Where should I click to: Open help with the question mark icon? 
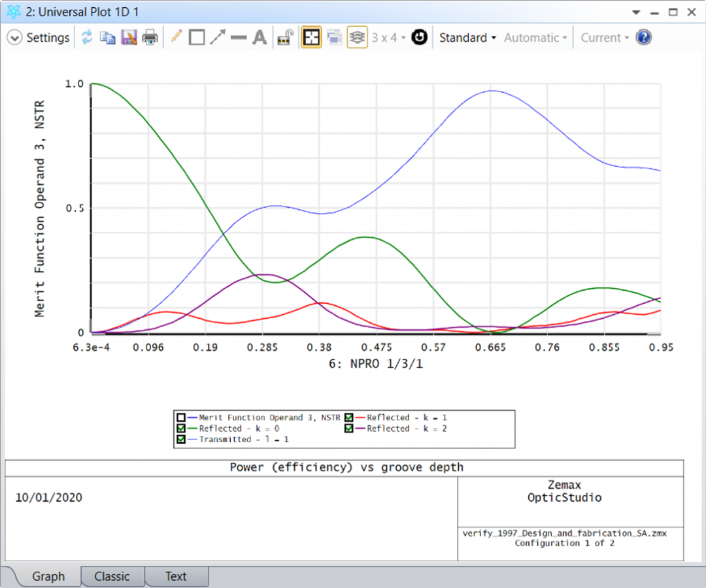click(x=644, y=38)
